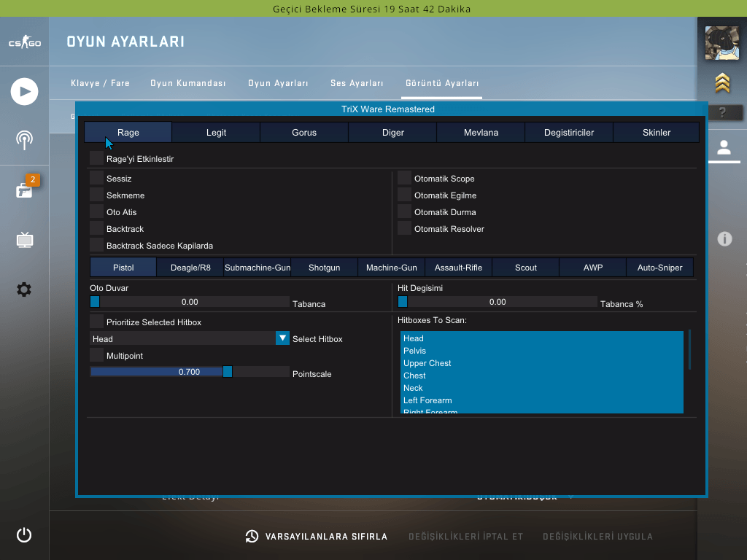Click the gold rank chevrons icon
This screenshot has height=560, width=747.
tap(722, 83)
